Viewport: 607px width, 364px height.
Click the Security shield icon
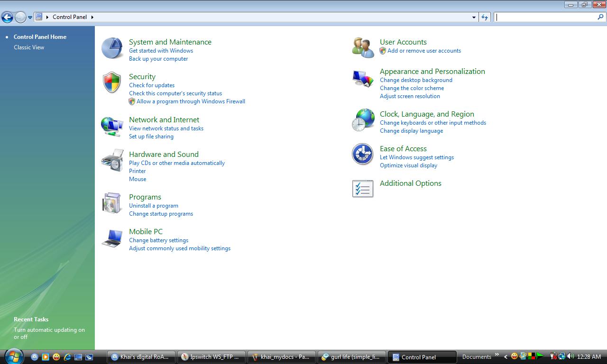(x=112, y=82)
